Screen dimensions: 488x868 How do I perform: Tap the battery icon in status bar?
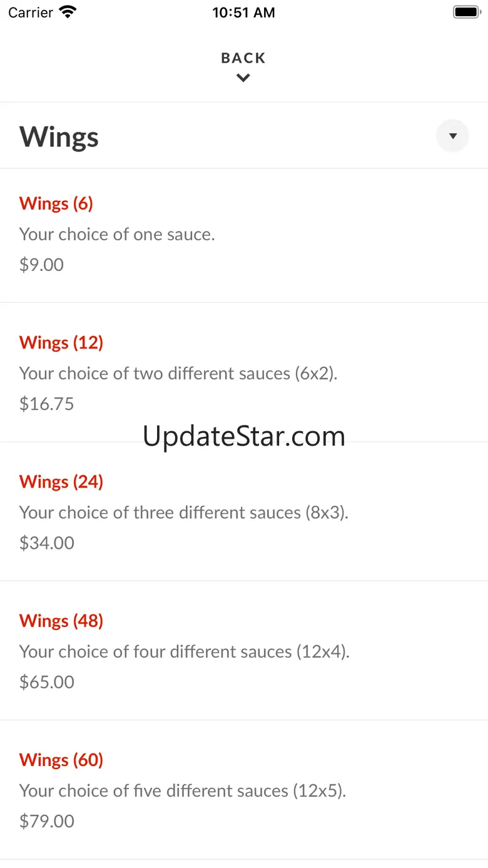click(465, 13)
